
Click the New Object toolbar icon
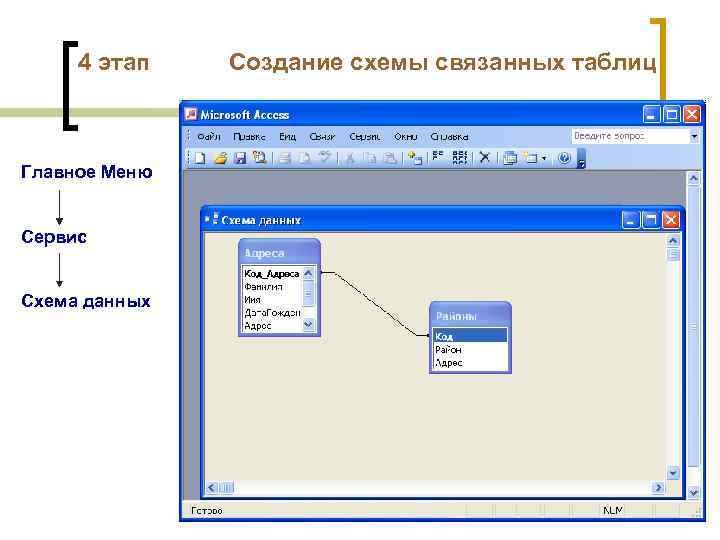pyautogui.click(x=530, y=158)
